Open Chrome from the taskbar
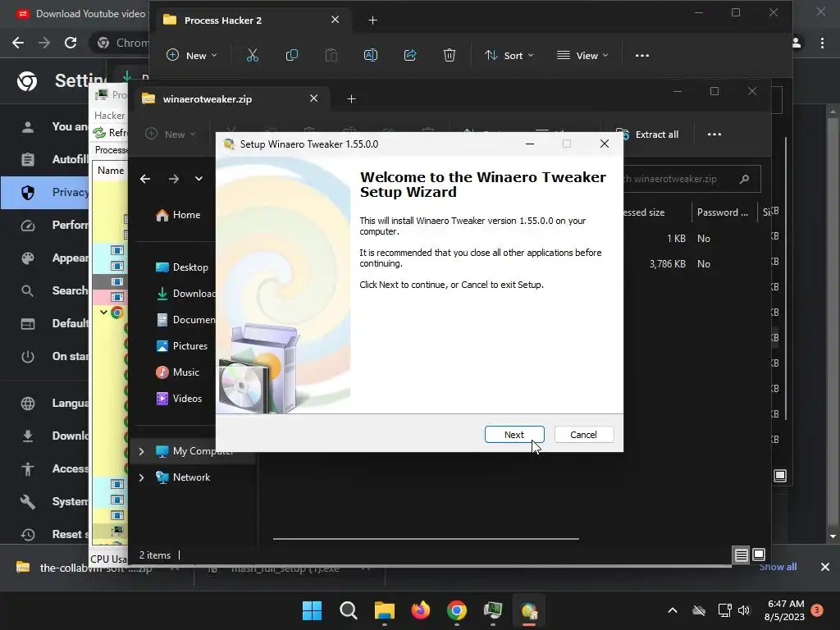The image size is (840, 630). [x=456, y=610]
